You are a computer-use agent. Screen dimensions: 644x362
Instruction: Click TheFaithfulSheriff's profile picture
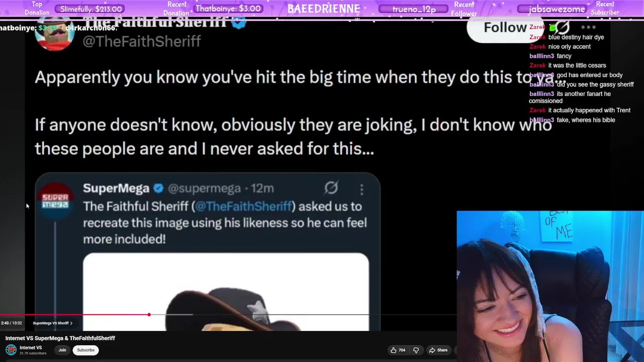[54, 34]
